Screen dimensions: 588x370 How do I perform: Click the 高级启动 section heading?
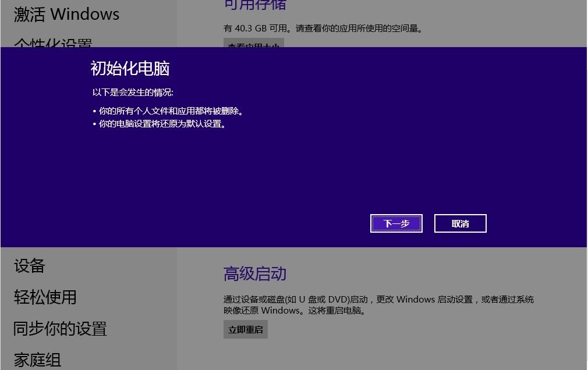[x=254, y=273]
